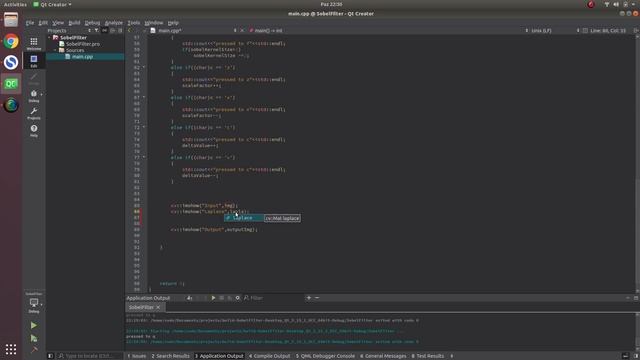Open the Edit menu

click(x=43, y=23)
